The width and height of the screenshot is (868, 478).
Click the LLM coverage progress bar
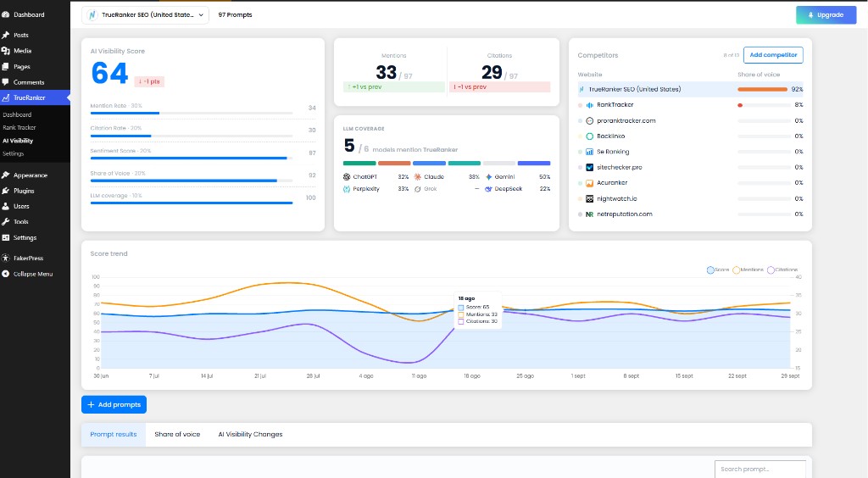coord(192,203)
